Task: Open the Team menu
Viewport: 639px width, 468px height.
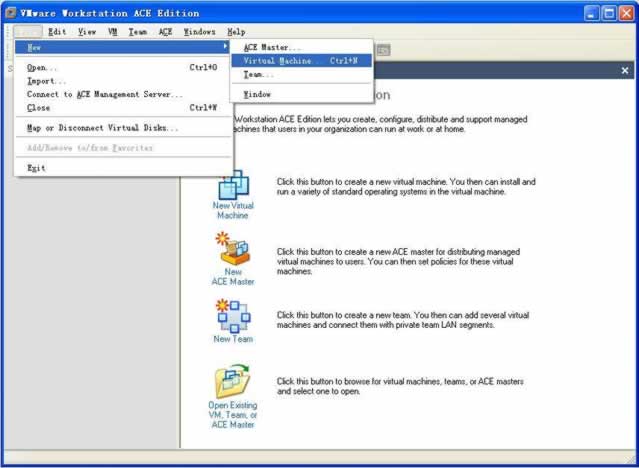Action: click(x=138, y=32)
